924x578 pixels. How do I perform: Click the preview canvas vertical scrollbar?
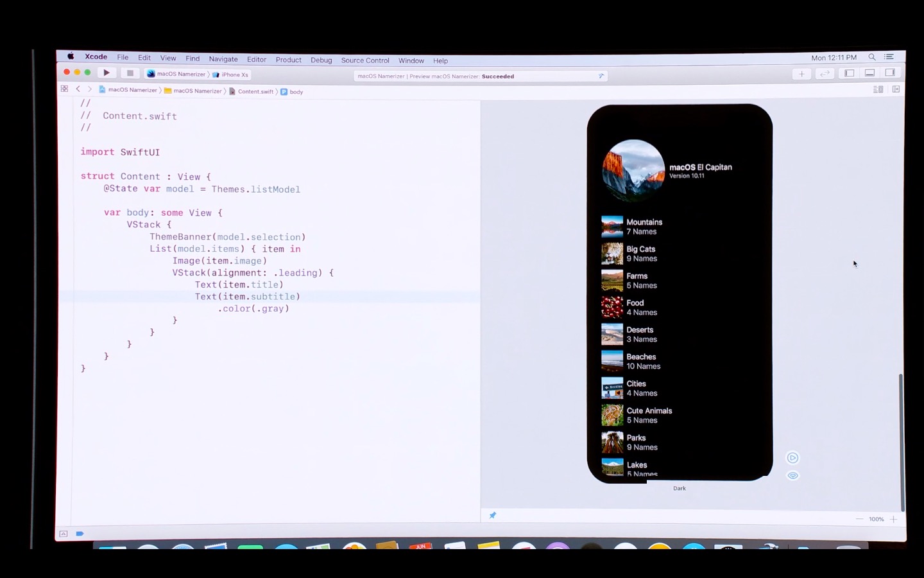tap(901, 442)
